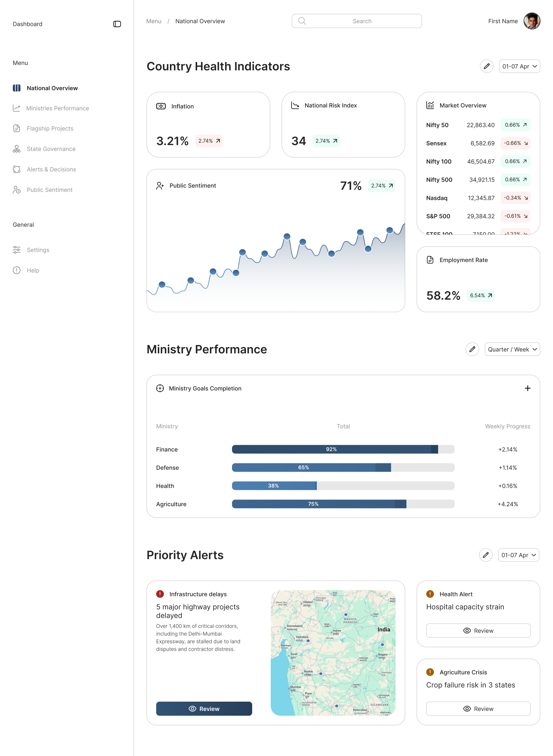Click the pencil icon beside Ministry Performance
This screenshot has height=756, width=553.
tap(472, 349)
